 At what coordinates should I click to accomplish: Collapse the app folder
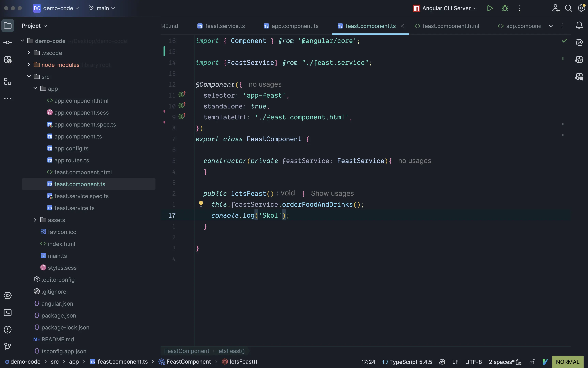tap(35, 88)
